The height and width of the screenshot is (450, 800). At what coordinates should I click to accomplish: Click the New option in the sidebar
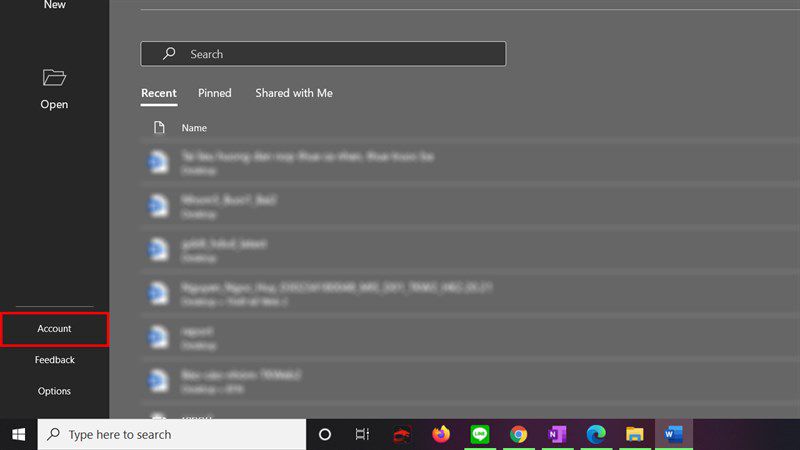(x=55, y=5)
